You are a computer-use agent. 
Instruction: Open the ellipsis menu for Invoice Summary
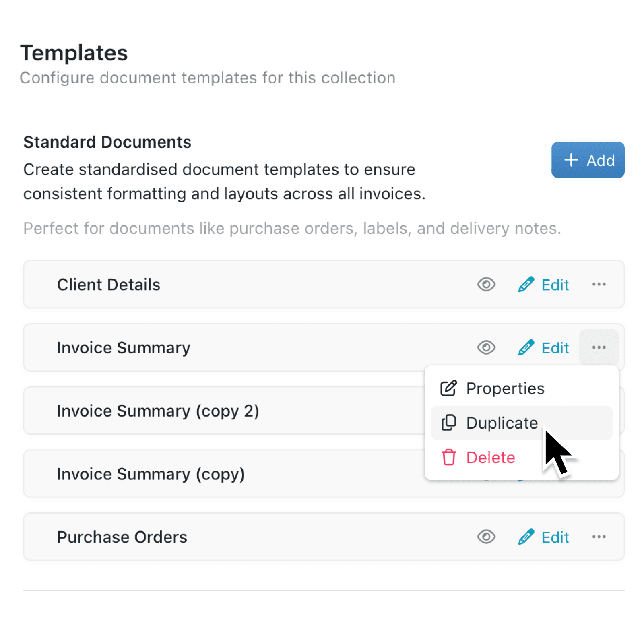coord(599,347)
